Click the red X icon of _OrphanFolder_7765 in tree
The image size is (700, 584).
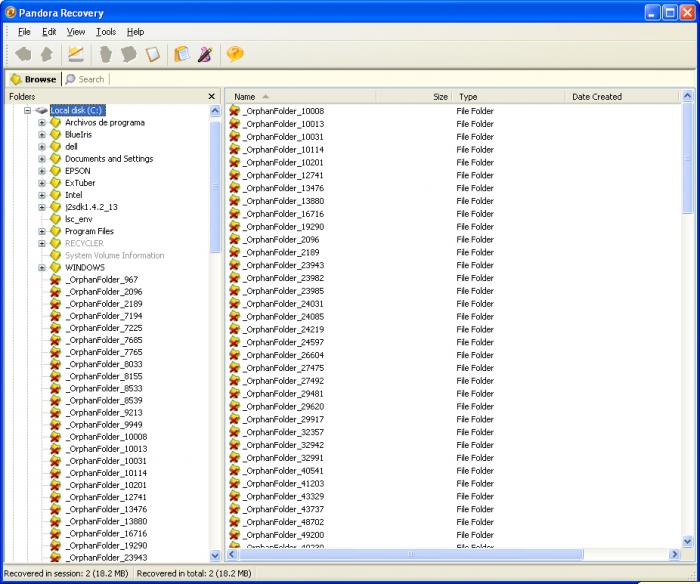pos(55,352)
